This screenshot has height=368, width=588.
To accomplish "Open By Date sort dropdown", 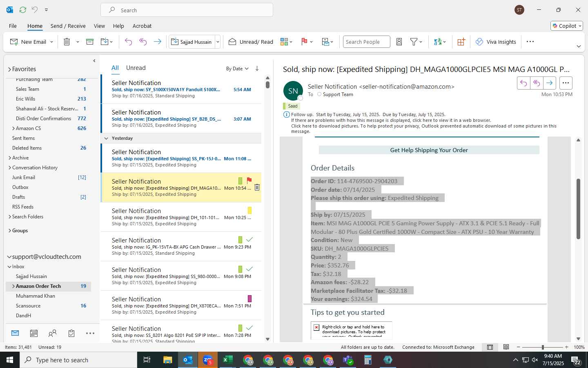I will coord(237,69).
